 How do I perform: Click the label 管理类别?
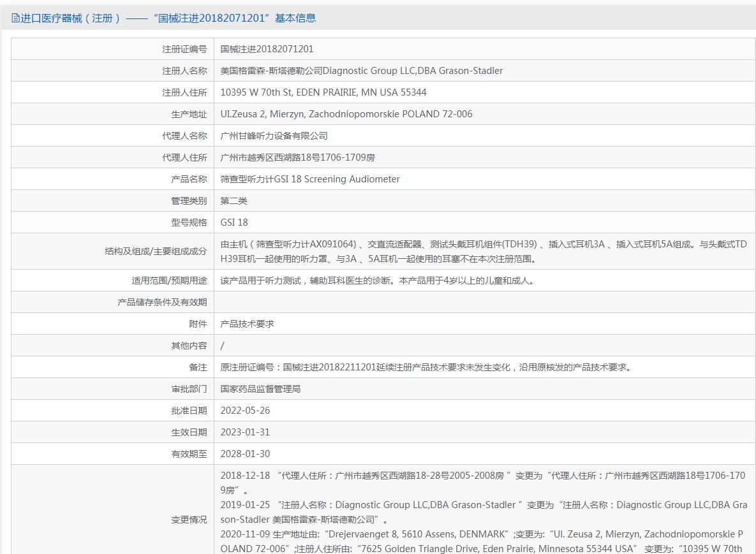coord(189,201)
